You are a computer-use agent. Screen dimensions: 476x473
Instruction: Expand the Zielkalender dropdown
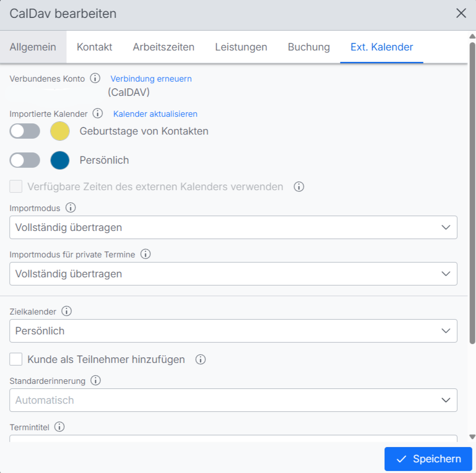tap(233, 331)
